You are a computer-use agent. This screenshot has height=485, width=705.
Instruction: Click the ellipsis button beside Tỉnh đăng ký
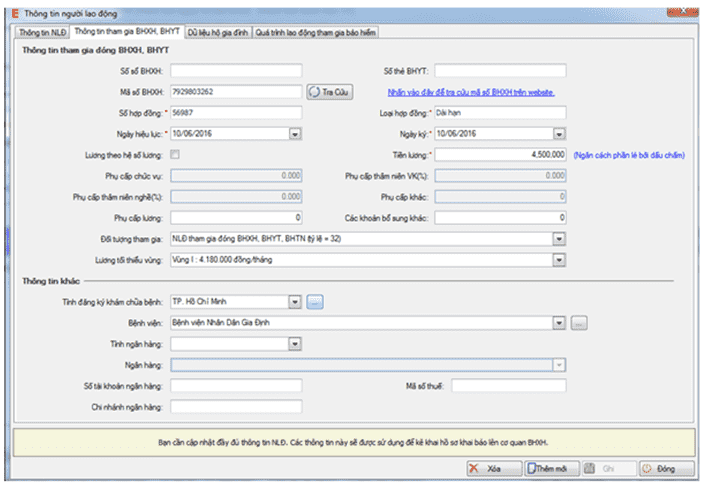[x=315, y=301]
